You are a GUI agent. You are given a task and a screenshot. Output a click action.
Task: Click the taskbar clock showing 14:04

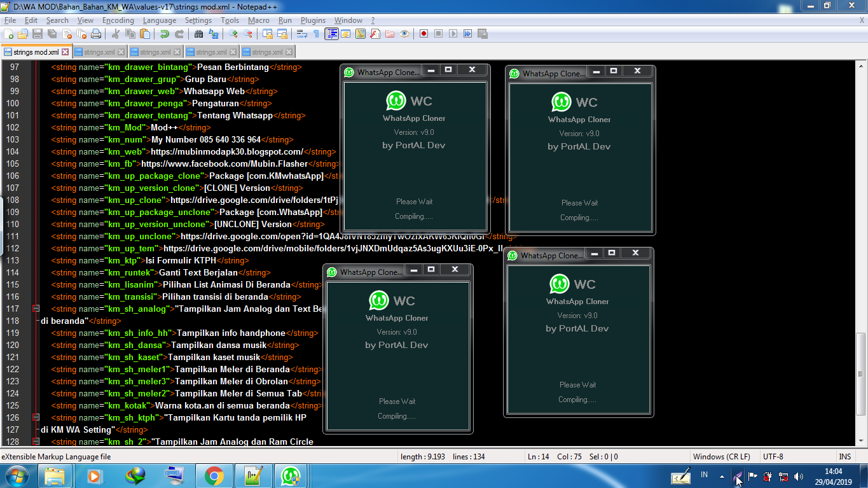coord(834,476)
